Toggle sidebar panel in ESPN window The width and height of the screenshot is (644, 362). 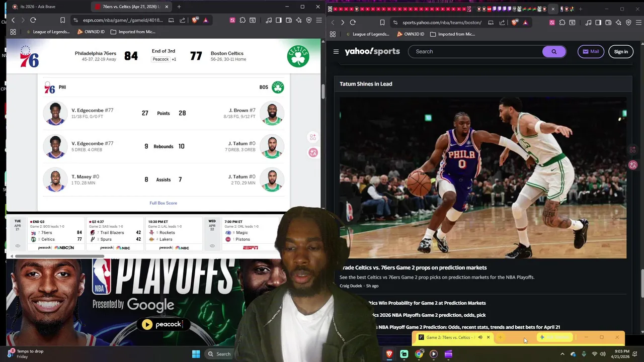pos(278,20)
